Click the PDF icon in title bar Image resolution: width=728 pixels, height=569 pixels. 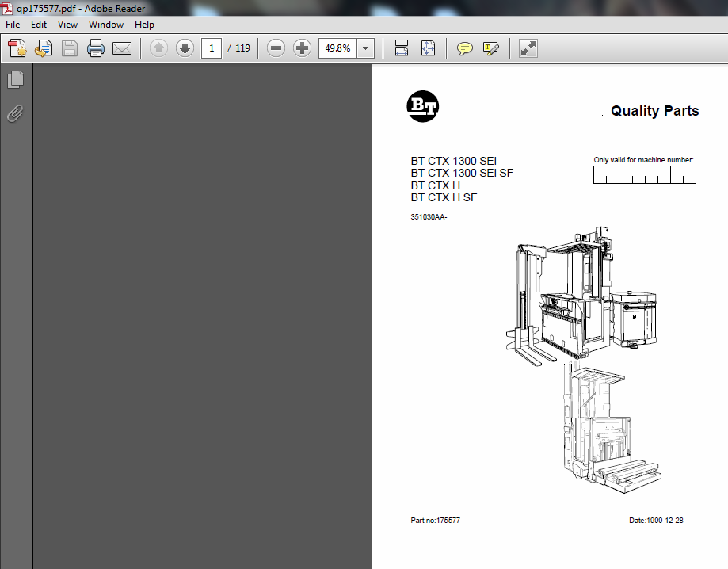pos(6,9)
